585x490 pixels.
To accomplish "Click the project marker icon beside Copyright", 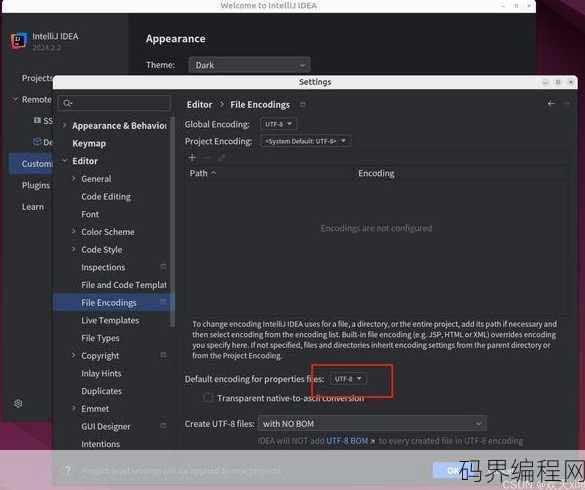I will 163,355.
